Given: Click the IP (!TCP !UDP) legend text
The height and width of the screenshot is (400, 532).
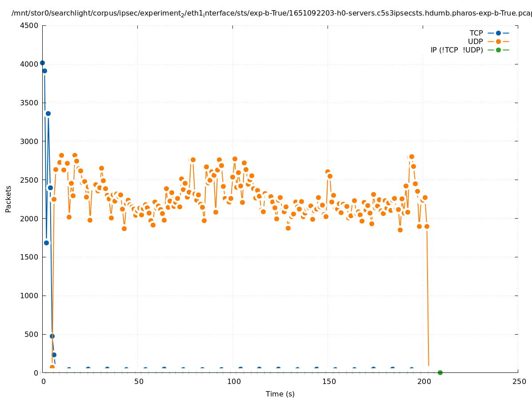Looking at the screenshot, I should (x=456, y=50).
